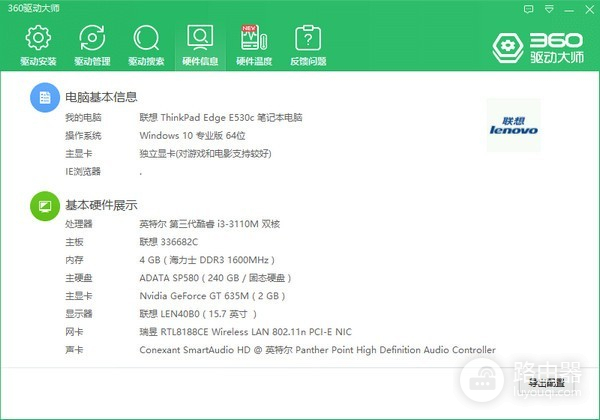Click the 联想 336682C motherboard value
Viewport: 600px width, 420px height.
coord(169,242)
